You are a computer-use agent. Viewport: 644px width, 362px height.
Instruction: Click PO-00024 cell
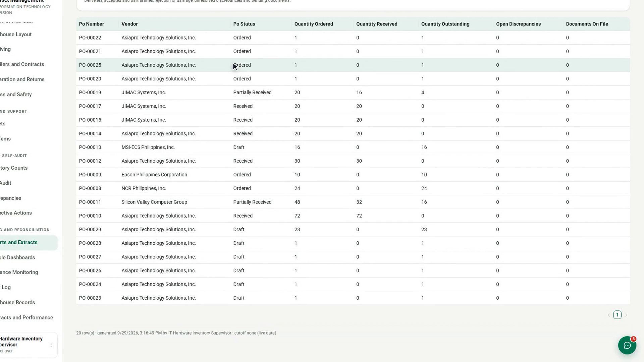click(x=90, y=285)
